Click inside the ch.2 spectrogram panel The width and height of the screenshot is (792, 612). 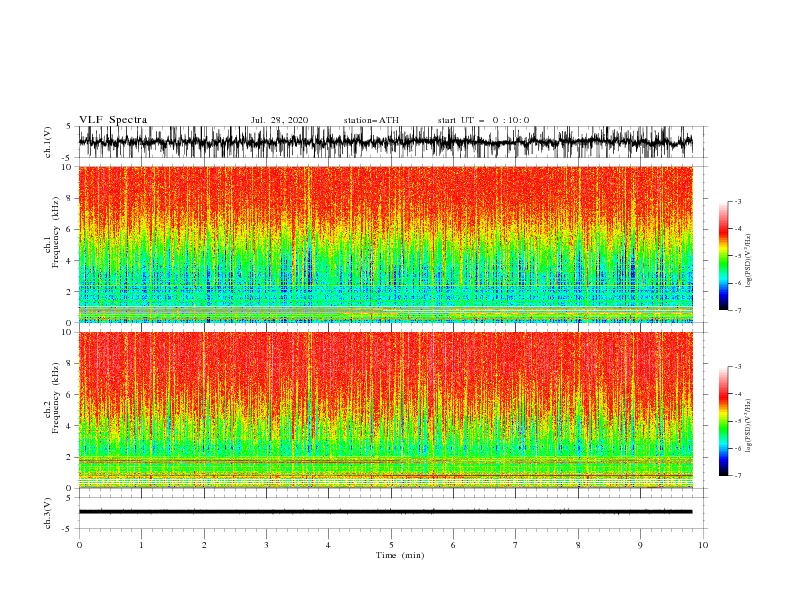click(385, 410)
